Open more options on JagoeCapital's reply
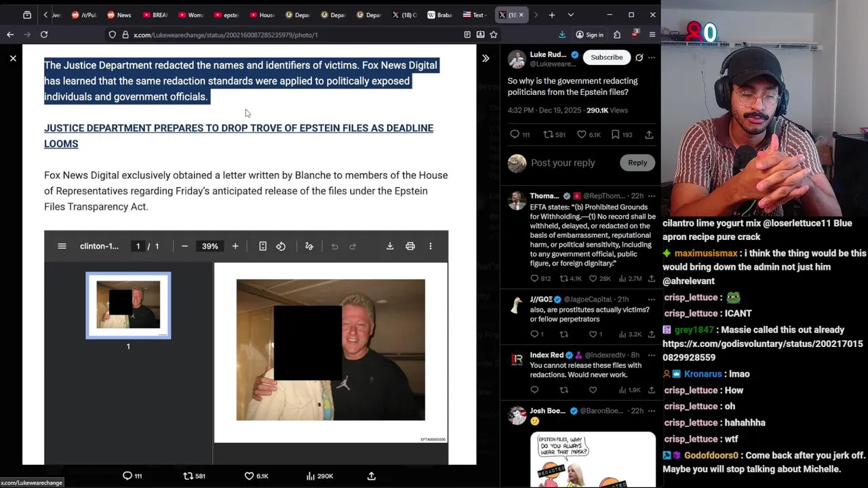This screenshot has width=868, height=488. (652, 299)
